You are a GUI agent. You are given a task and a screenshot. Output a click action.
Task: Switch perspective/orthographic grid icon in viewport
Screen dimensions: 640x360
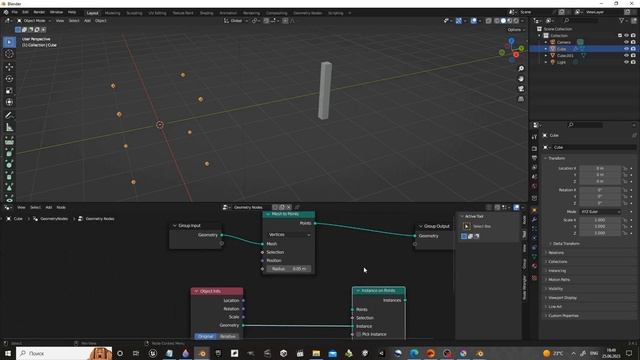(521, 99)
